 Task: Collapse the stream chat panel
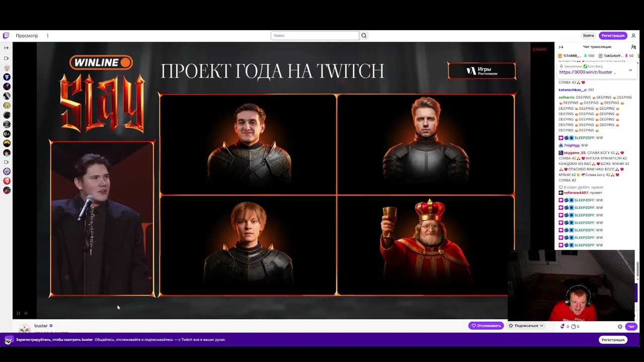561,47
